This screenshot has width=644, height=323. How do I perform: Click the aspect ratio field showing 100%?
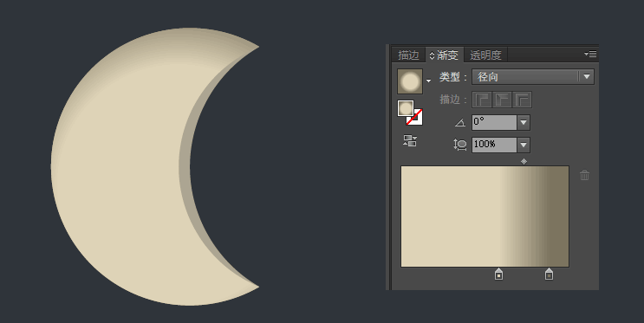click(494, 145)
